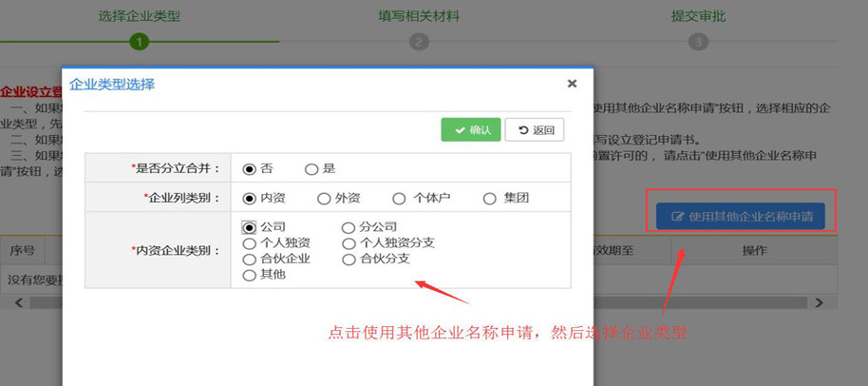868x386 pixels.
Task: Choose 集团 enterprise category
Action: pyautogui.click(x=490, y=199)
